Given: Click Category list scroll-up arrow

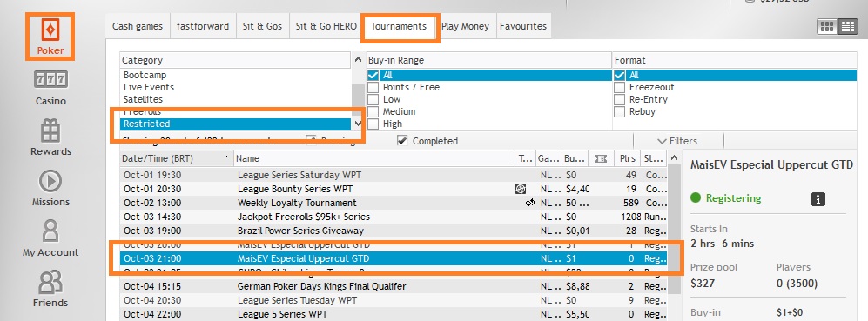Looking at the screenshot, I should (x=358, y=59).
